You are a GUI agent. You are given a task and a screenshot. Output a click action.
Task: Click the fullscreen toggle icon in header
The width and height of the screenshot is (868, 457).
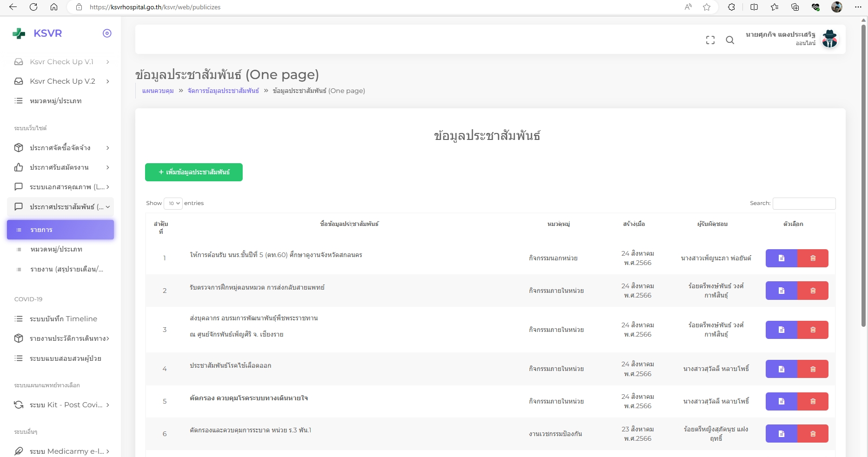tap(710, 40)
